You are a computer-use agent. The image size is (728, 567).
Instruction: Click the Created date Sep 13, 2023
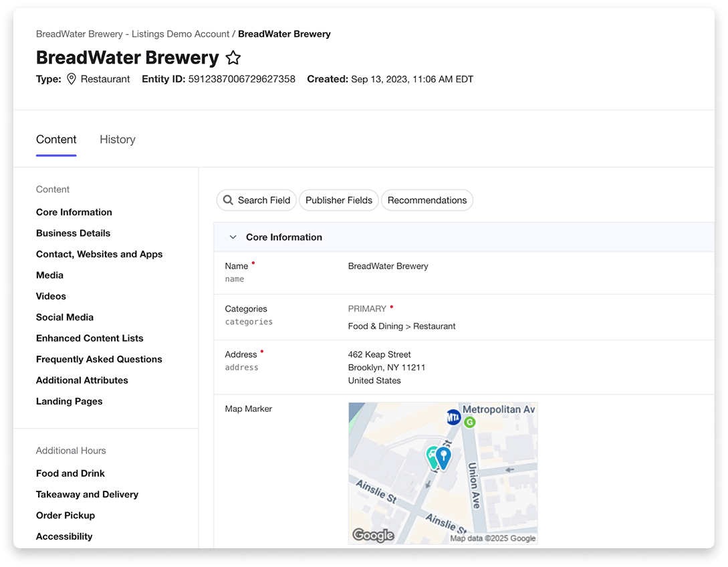(412, 79)
